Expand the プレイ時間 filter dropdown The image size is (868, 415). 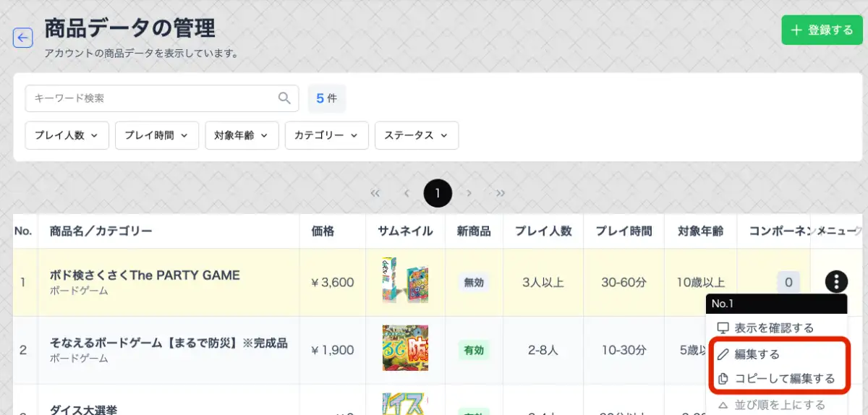point(156,135)
